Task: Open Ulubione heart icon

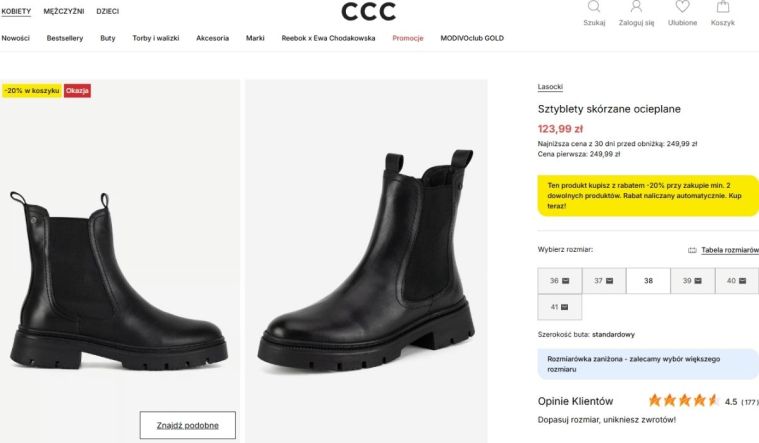Action: 682,6
